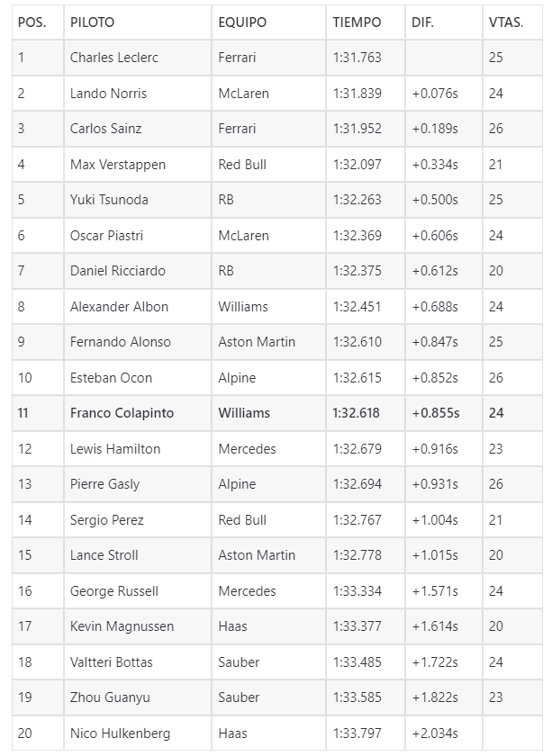The width and height of the screenshot is (552, 756).
Task: Click the VTAS. column header
Action: (x=512, y=22)
